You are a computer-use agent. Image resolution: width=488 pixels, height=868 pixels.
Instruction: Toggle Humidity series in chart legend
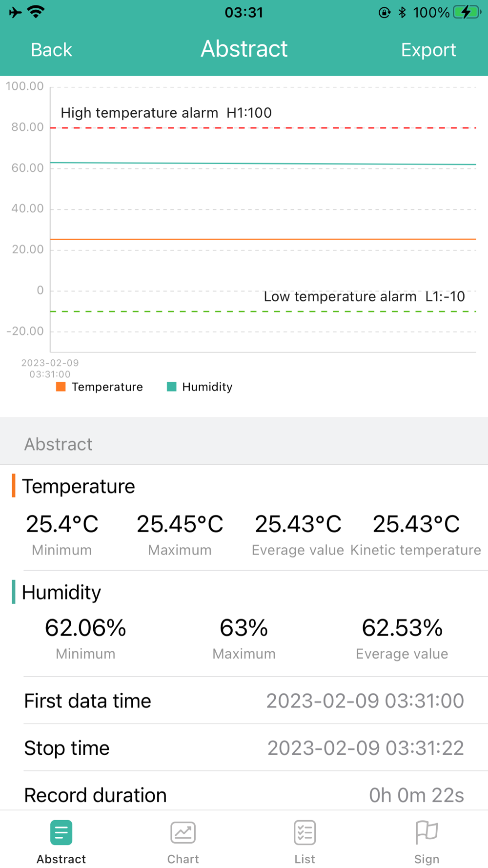click(x=207, y=387)
